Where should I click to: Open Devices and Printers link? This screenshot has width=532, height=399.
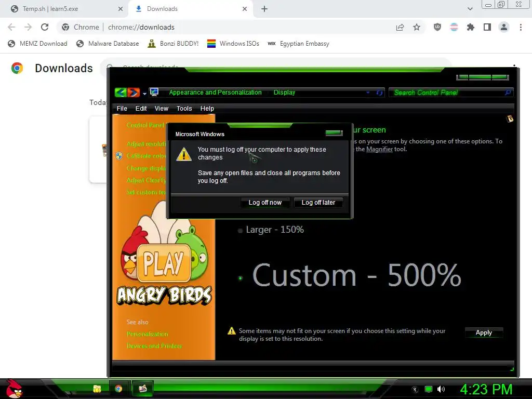(154, 345)
